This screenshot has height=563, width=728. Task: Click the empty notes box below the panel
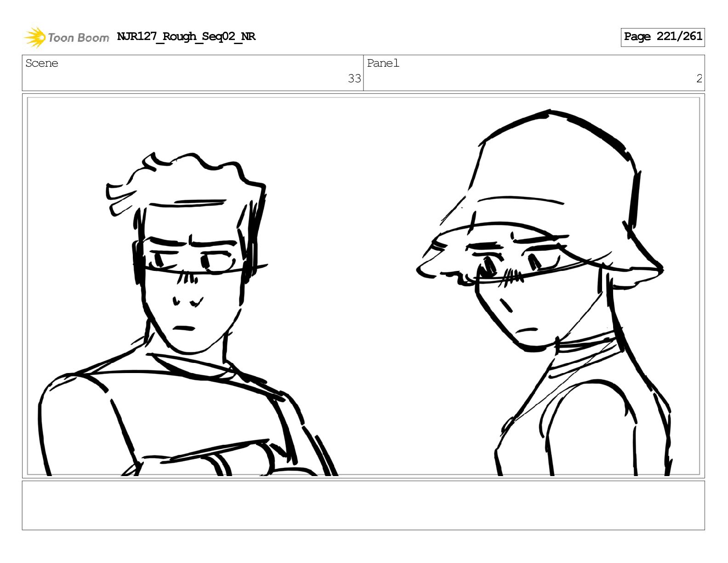click(364, 505)
